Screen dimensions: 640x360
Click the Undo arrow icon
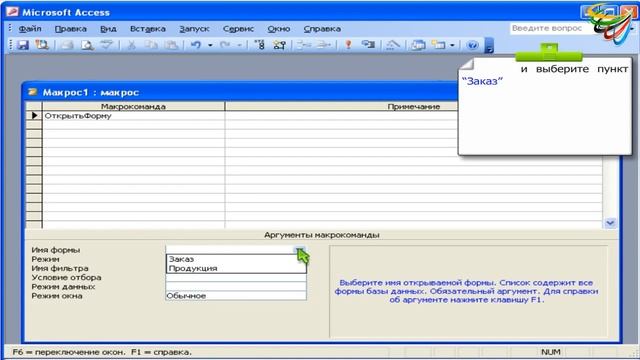196,45
